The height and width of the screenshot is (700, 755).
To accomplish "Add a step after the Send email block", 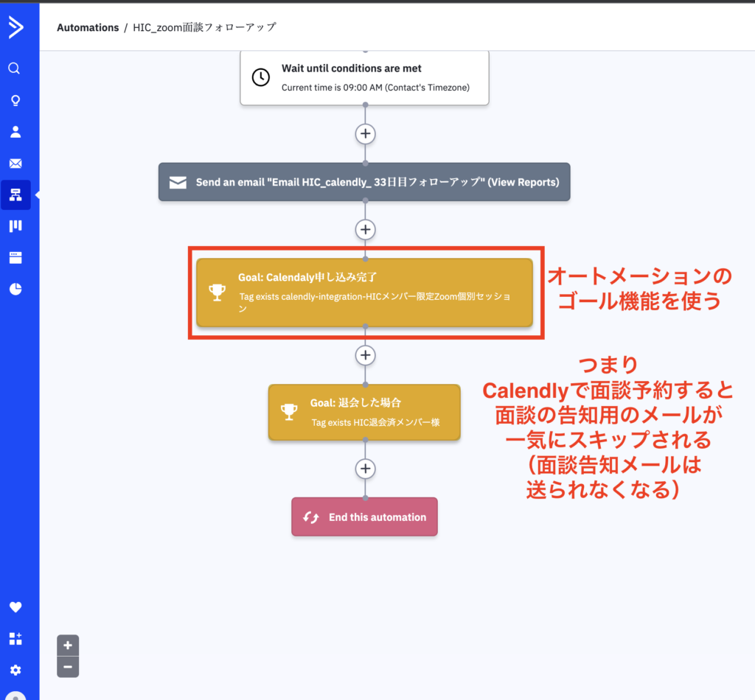I will (366, 229).
